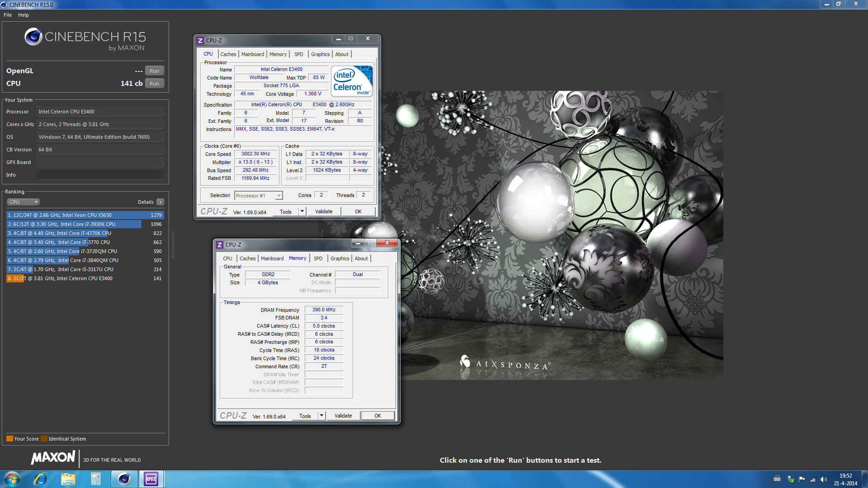Switch to SPD tab in lower CPU-Z
The width and height of the screenshot is (868, 488).
[318, 258]
